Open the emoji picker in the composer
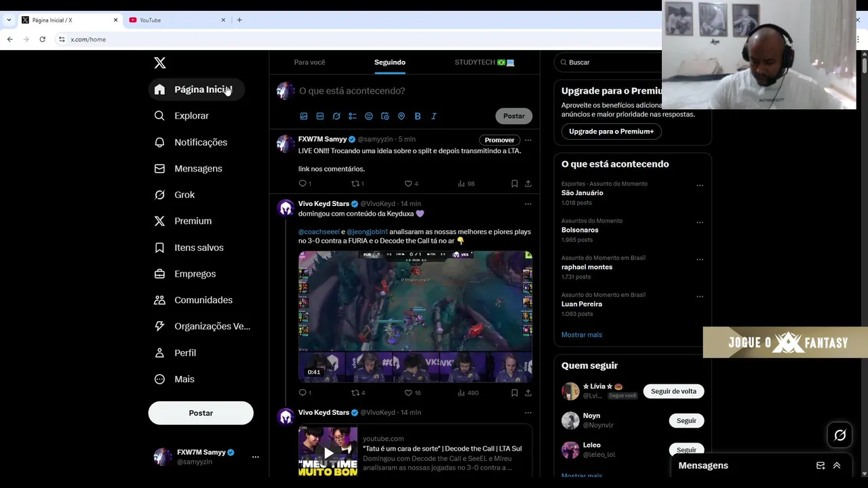 [x=369, y=117]
